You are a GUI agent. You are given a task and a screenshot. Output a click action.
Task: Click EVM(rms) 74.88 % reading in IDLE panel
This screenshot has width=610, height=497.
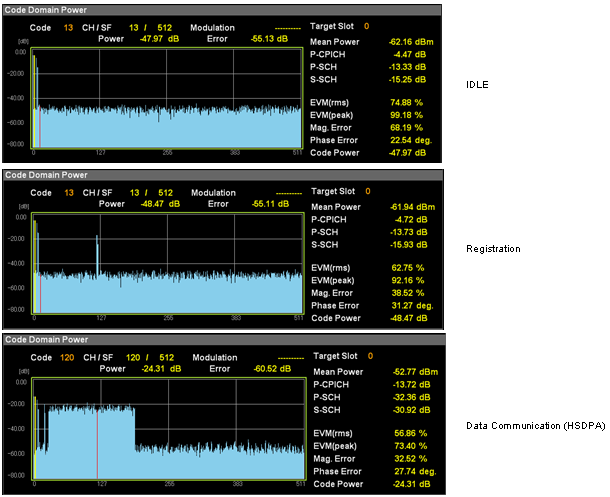point(407,103)
